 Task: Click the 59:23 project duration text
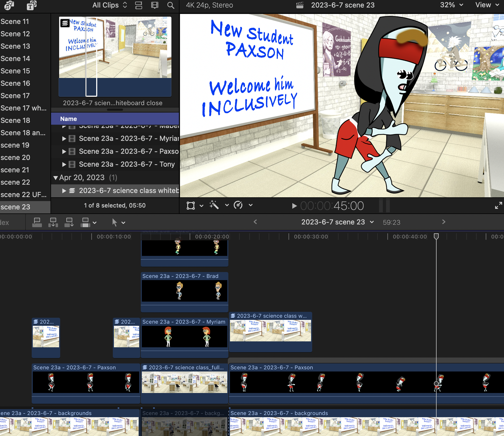tap(391, 222)
